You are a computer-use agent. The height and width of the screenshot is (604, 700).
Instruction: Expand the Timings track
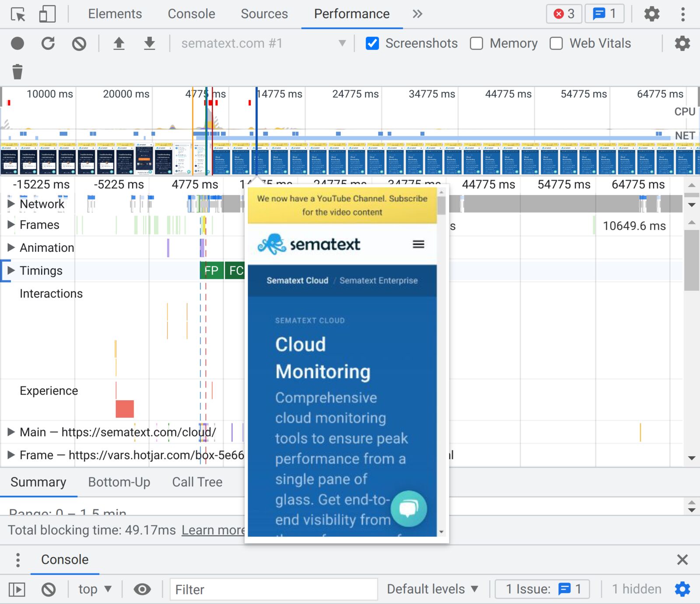(x=11, y=270)
